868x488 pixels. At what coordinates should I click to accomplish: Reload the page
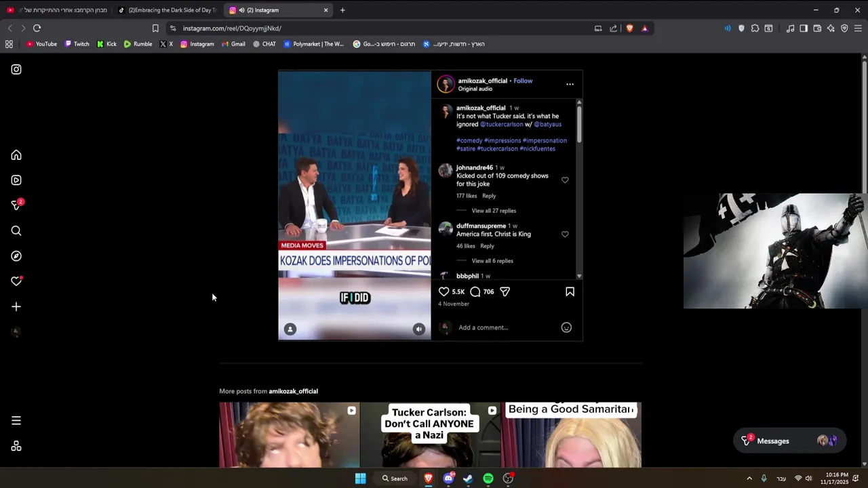coord(37,28)
